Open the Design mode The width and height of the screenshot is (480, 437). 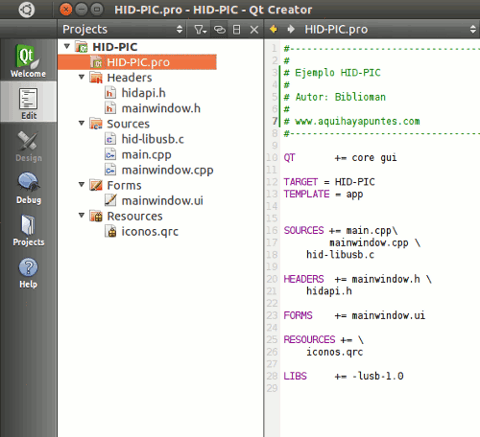pos(28,145)
